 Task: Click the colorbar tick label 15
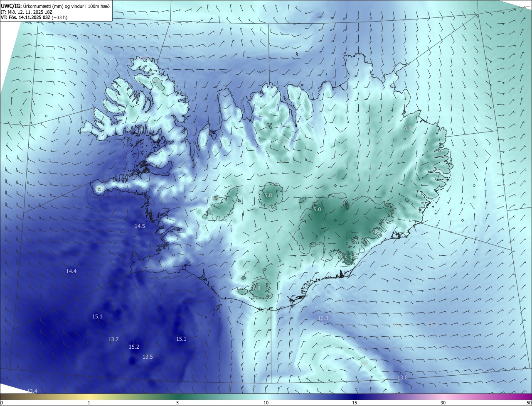(x=355, y=403)
